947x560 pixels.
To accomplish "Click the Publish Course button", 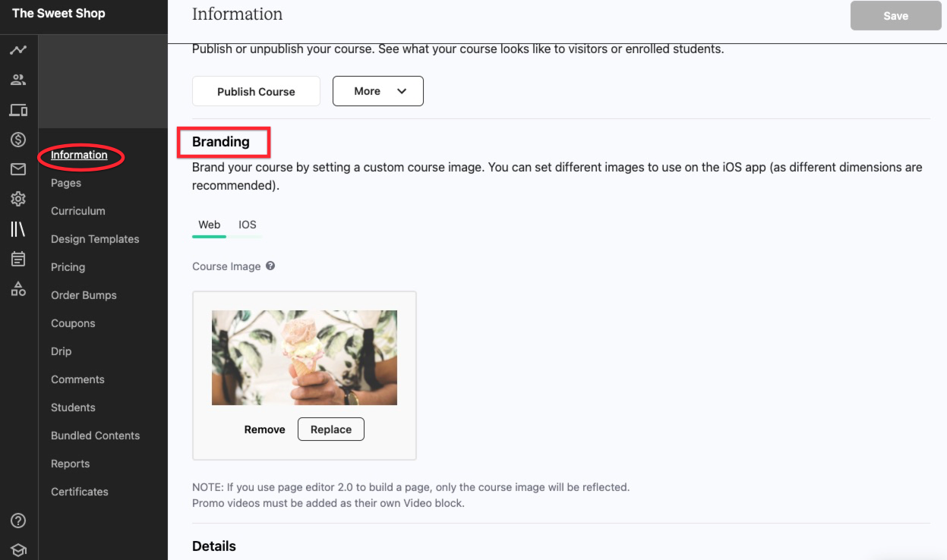I will (256, 91).
